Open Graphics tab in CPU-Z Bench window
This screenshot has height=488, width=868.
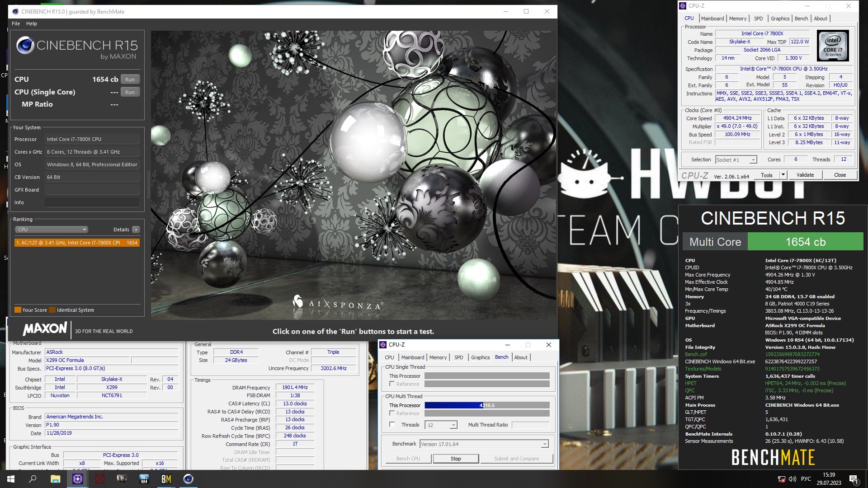coord(480,357)
